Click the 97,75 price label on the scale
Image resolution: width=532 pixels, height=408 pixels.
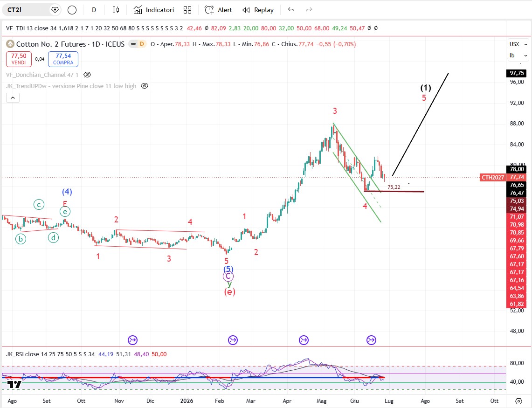517,73
